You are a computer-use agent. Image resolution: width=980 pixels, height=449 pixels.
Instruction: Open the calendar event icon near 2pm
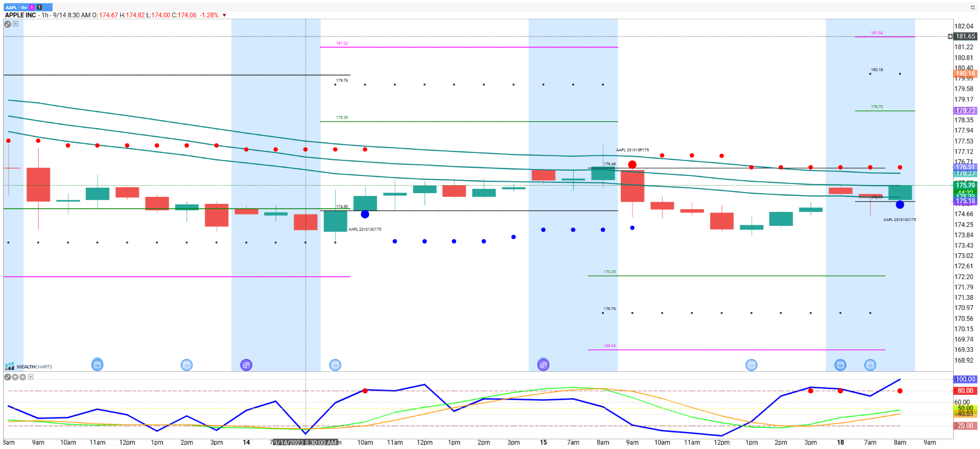pyautogui.click(x=187, y=365)
